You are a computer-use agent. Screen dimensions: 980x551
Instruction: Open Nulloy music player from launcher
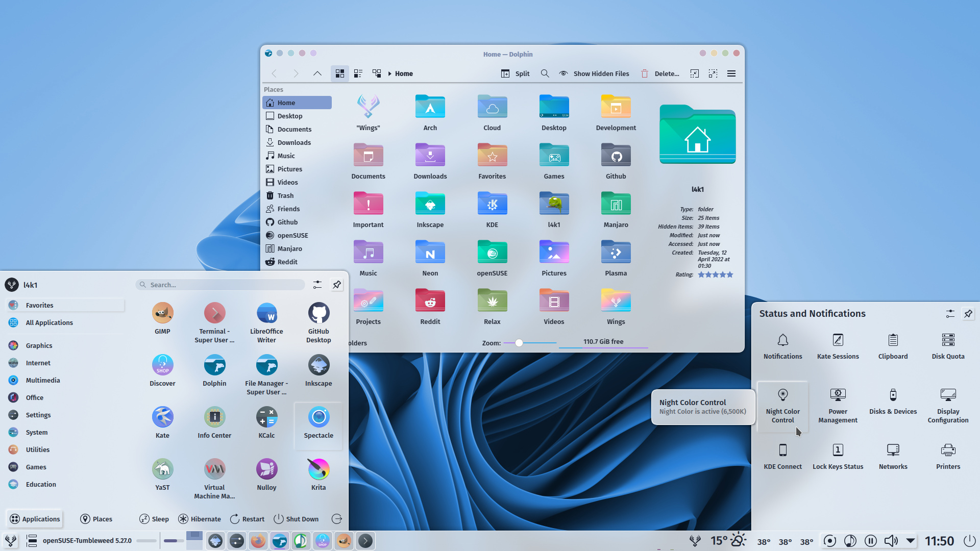pyautogui.click(x=266, y=475)
